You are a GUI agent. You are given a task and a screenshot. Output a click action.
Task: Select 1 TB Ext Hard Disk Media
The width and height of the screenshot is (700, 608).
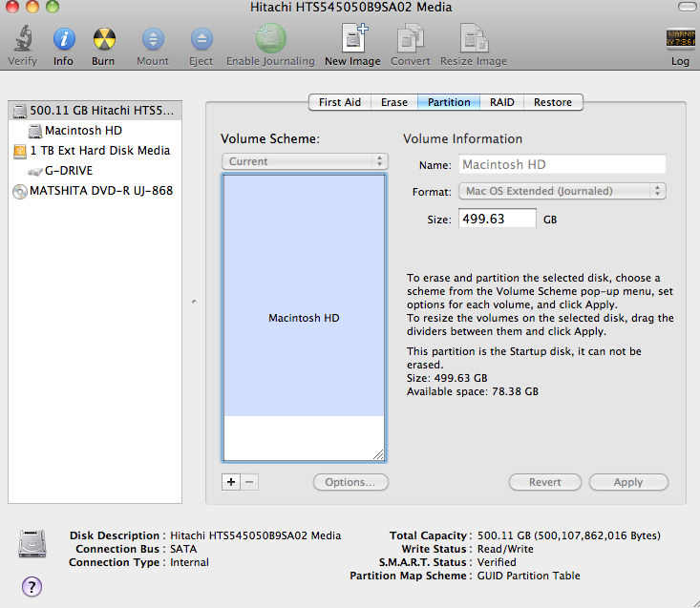pos(95,150)
